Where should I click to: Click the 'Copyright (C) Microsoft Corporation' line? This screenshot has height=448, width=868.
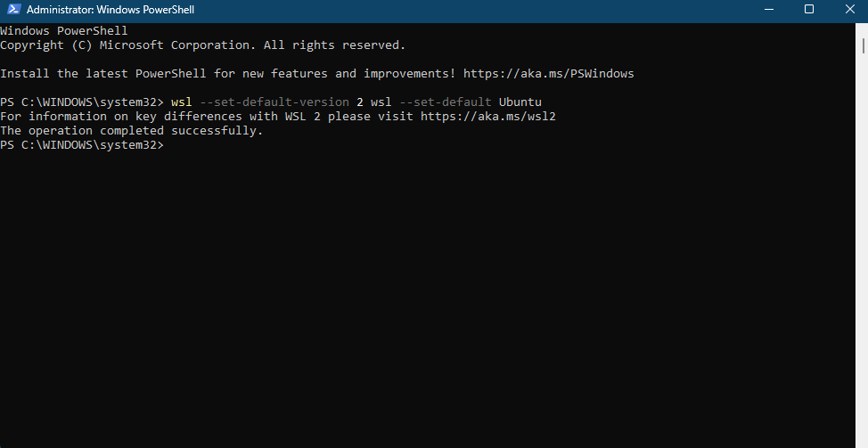pyautogui.click(x=202, y=45)
